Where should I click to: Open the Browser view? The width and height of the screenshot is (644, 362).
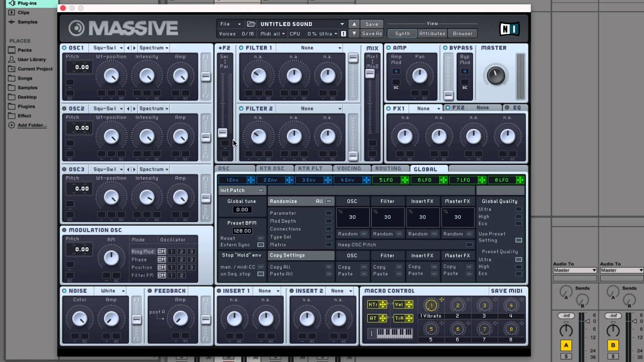pos(462,33)
